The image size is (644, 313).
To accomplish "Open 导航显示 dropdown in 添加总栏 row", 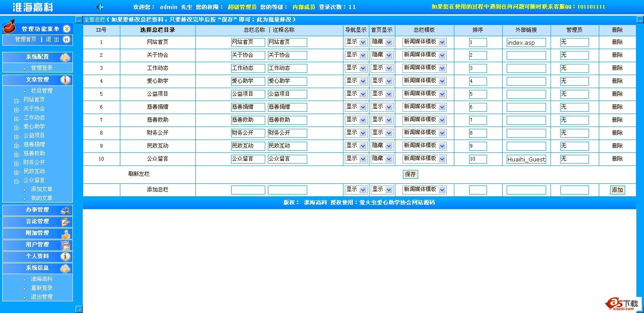I will tap(356, 190).
